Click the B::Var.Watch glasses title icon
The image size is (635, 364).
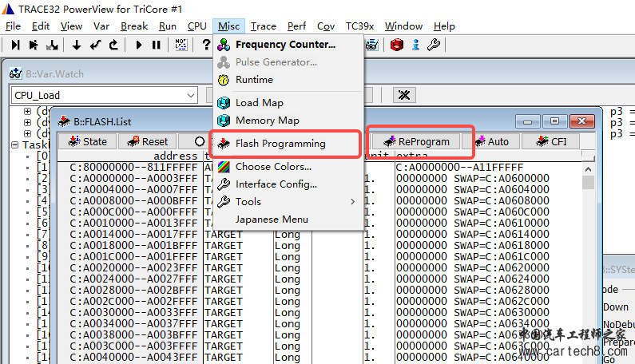tap(16, 73)
